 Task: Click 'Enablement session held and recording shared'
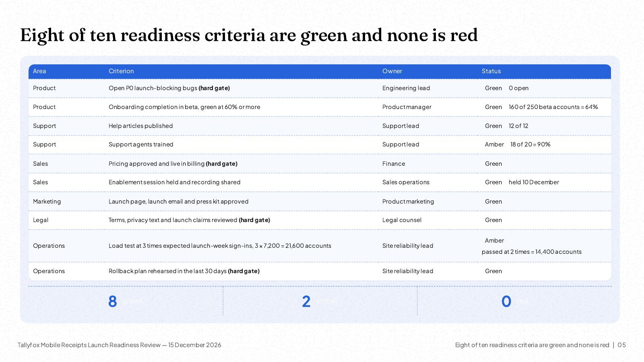(174, 182)
